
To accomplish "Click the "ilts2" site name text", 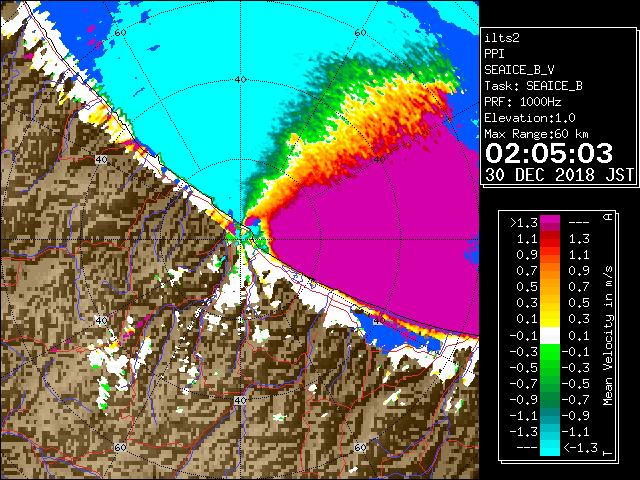I will coord(502,38).
